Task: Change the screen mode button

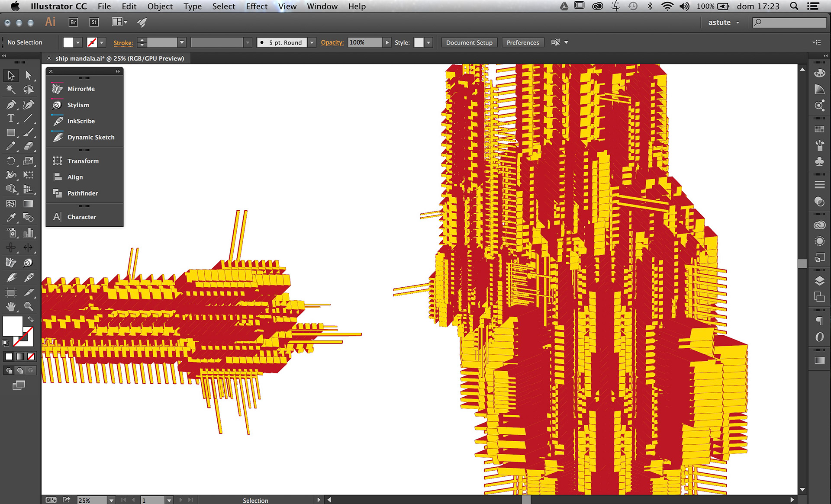Action: click(x=19, y=385)
